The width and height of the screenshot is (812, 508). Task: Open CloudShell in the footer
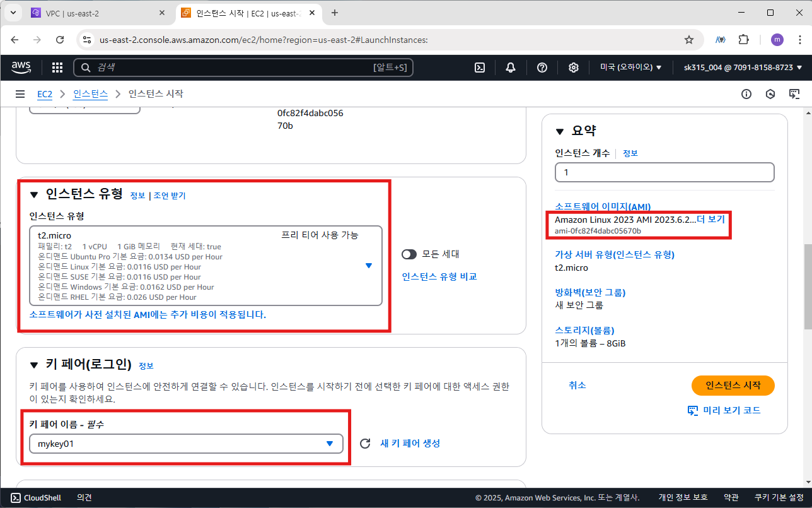pos(36,498)
